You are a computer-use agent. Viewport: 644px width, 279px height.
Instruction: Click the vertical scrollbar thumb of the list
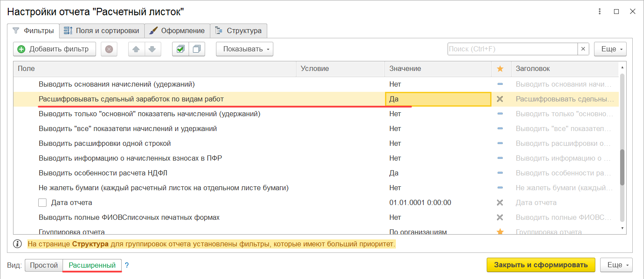point(622,168)
